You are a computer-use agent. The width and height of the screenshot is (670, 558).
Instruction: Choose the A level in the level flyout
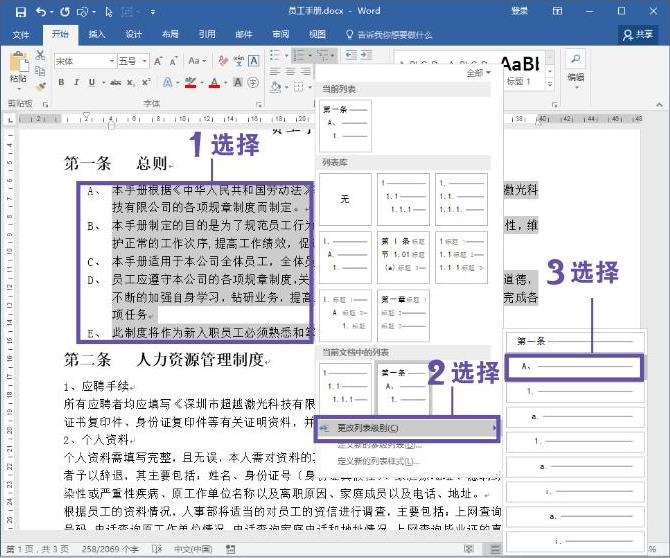(x=575, y=366)
